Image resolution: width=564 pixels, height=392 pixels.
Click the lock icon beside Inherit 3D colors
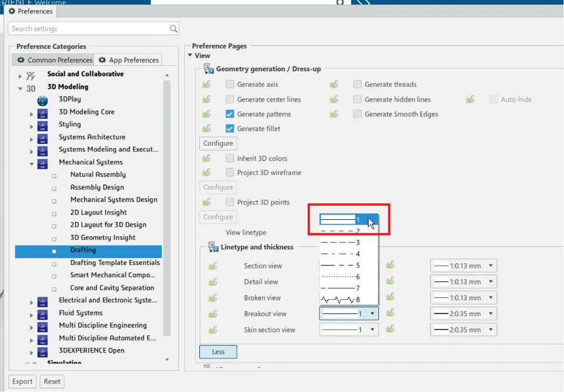206,158
